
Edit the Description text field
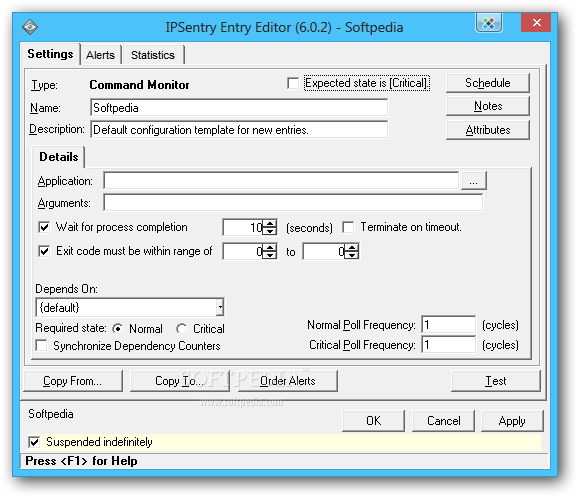[239, 130]
